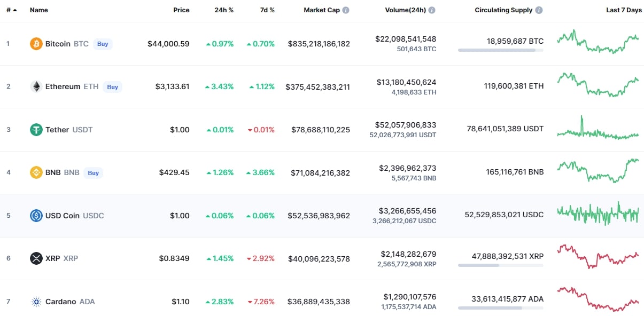Click the green Tether logo icon
The image size is (644, 316).
pyautogui.click(x=36, y=130)
